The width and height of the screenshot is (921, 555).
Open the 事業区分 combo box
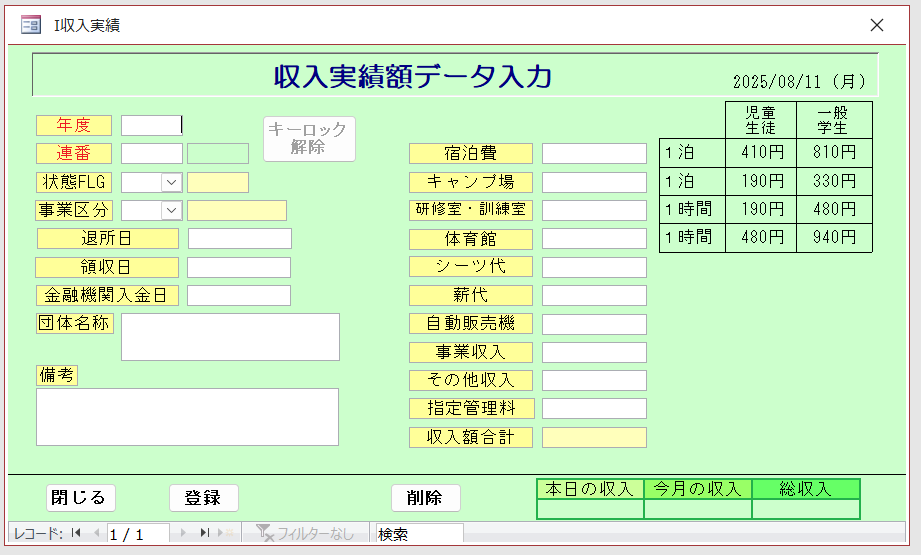coord(171,210)
